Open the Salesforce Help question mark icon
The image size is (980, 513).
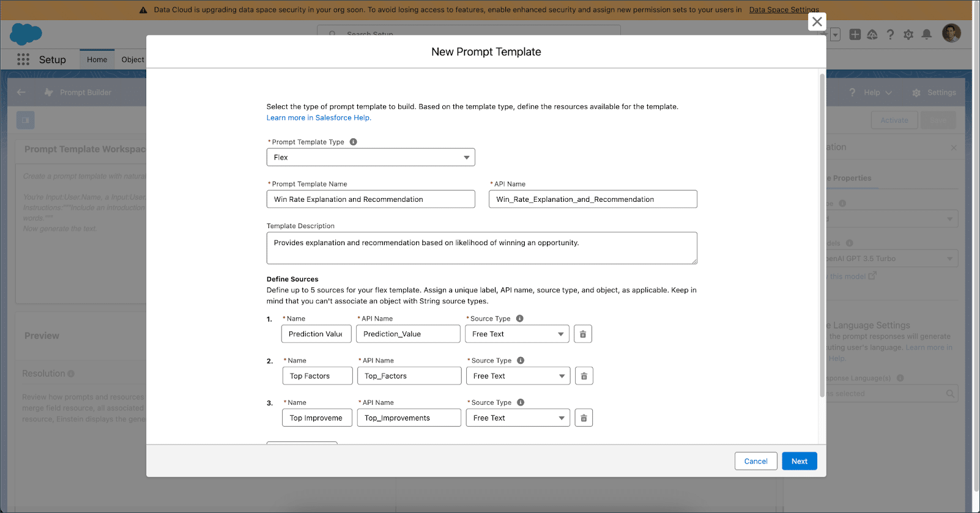(890, 35)
